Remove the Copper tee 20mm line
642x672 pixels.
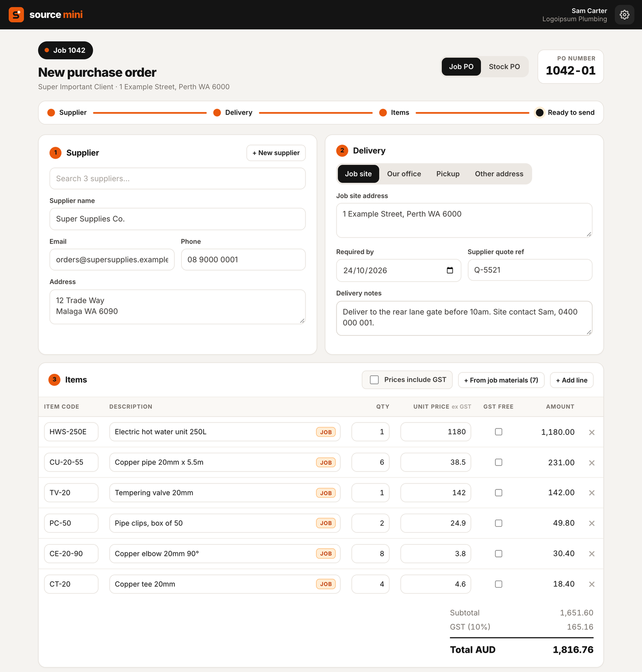tap(592, 584)
